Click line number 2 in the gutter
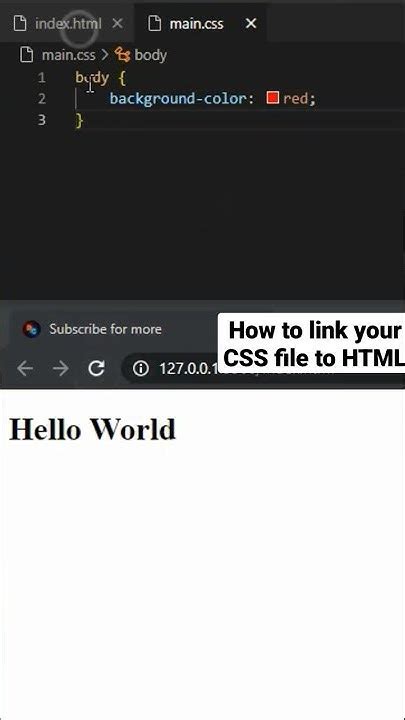 pos(42,99)
